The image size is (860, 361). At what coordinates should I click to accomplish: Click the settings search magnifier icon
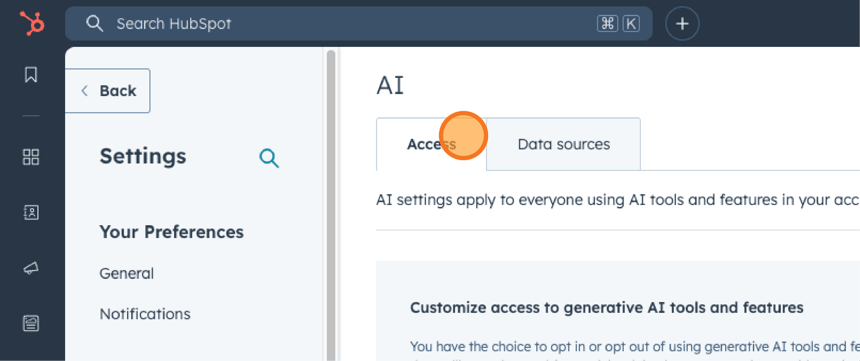click(x=269, y=158)
